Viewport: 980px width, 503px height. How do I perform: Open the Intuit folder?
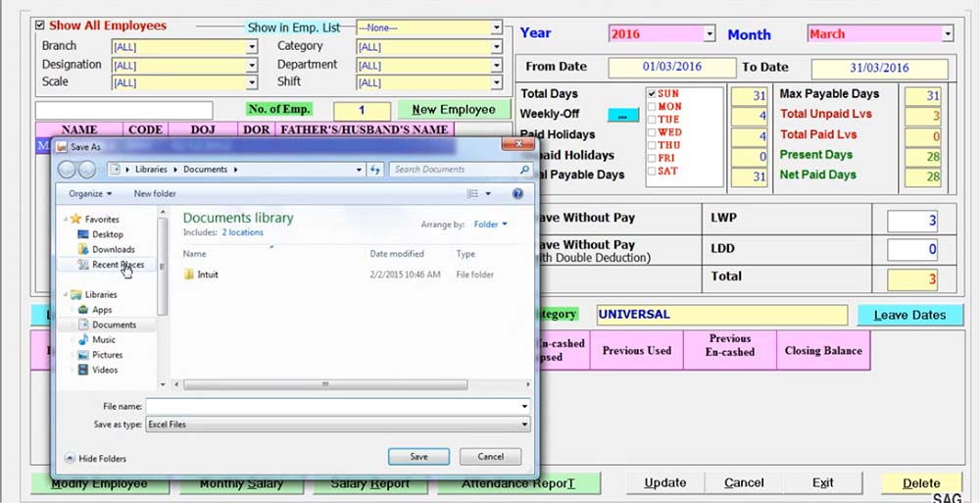(208, 275)
